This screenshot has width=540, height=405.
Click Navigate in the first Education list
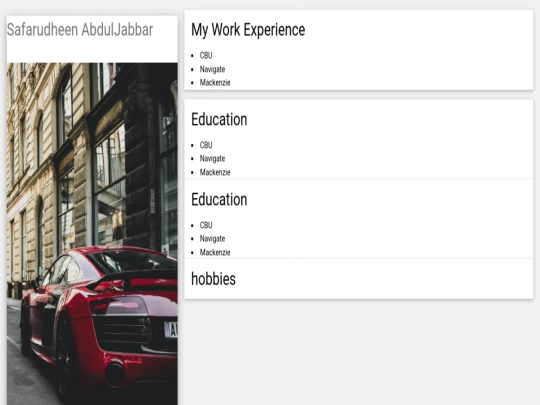(212, 158)
